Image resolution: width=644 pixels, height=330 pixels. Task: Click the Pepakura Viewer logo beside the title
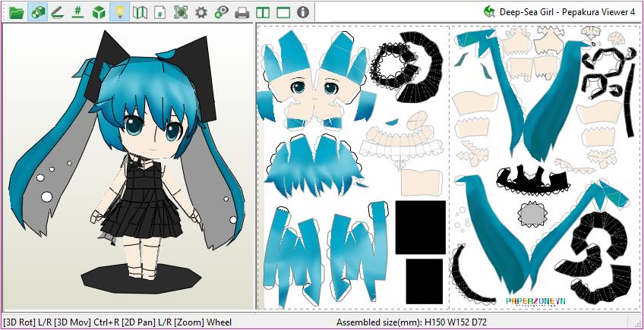(x=489, y=11)
